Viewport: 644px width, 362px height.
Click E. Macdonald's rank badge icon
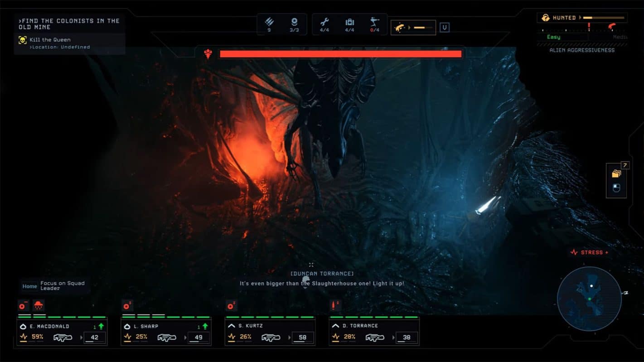(24, 326)
